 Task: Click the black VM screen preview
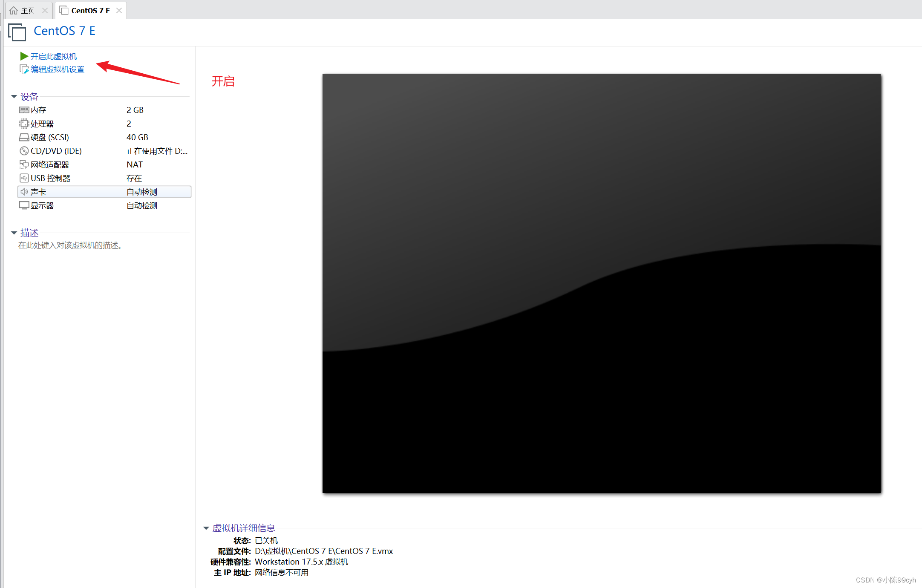601,283
